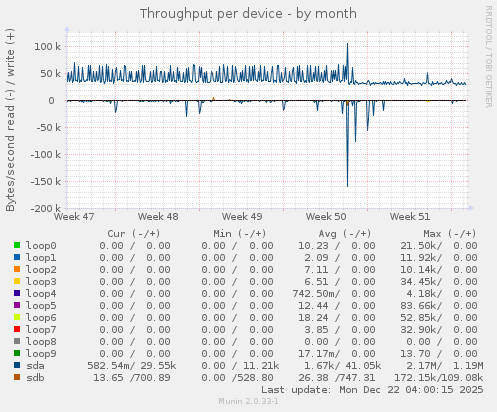Click the sda navy color swatch
The image size is (497, 412).
(17, 365)
